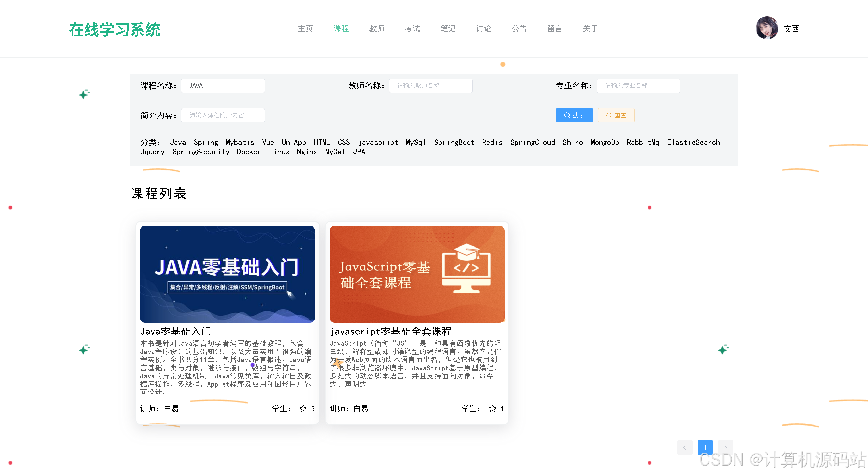
Task: Click the 教师名称 teacher name input field
Action: [431, 85]
